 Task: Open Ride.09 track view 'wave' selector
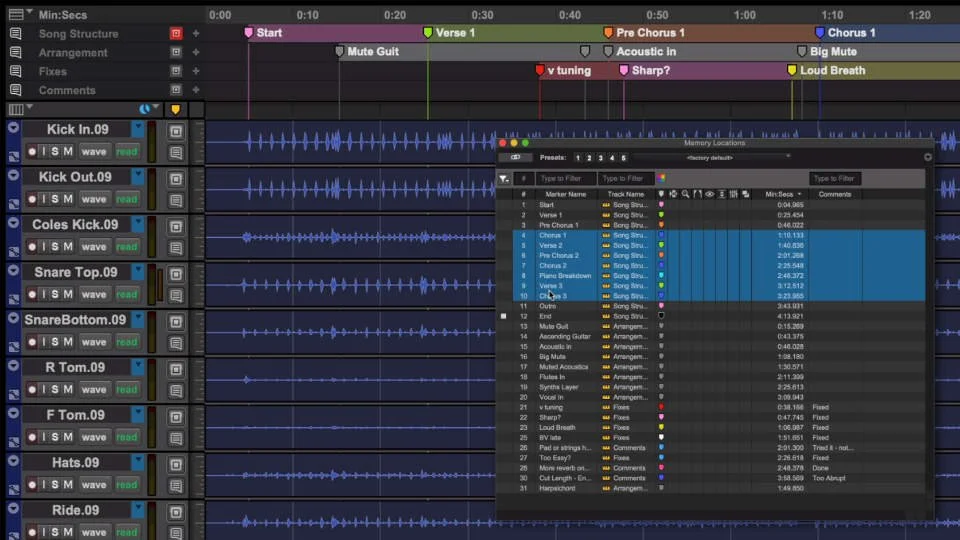pyautogui.click(x=94, y=532)
